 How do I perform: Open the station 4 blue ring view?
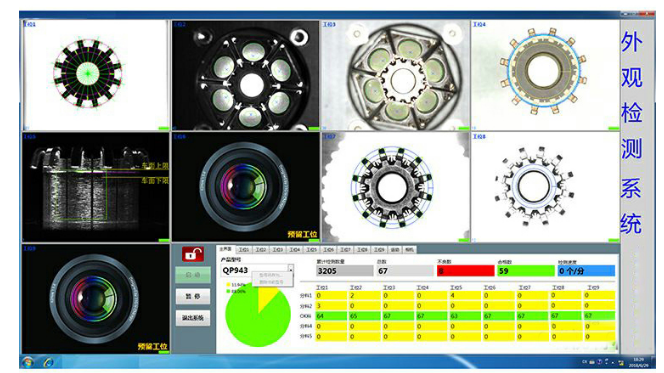[545, 75]
